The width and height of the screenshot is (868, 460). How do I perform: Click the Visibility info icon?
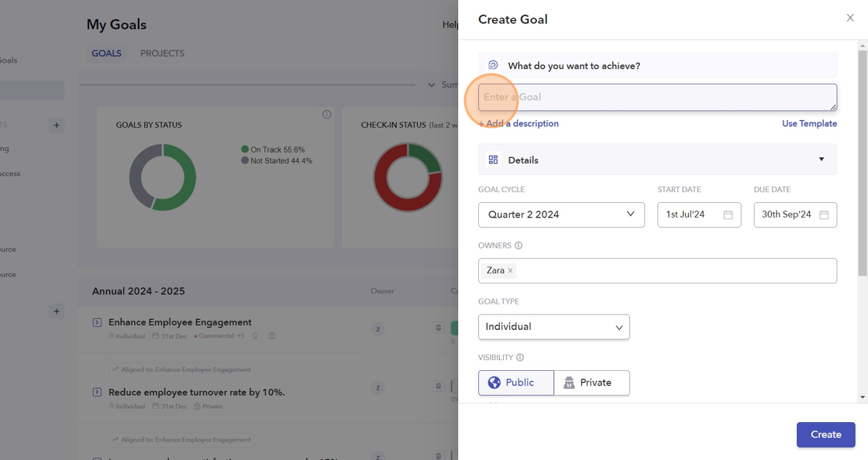(x=520, y=358)
